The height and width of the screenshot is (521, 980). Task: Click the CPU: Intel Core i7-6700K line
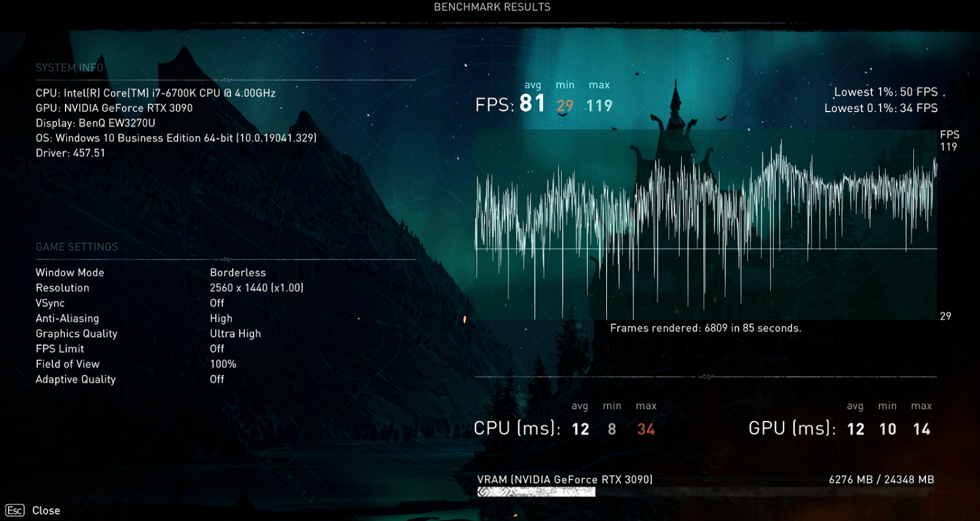(156, 93)
